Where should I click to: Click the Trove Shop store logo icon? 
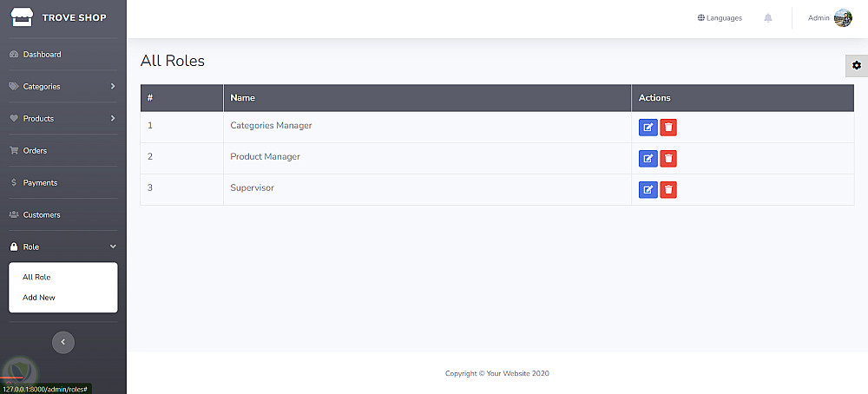[21, 17]
